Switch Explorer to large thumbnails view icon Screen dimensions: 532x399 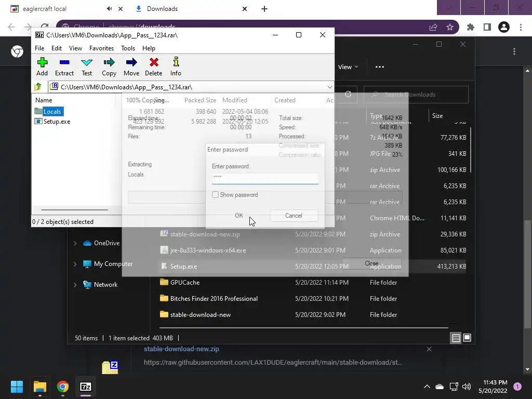tap(467, 338)
